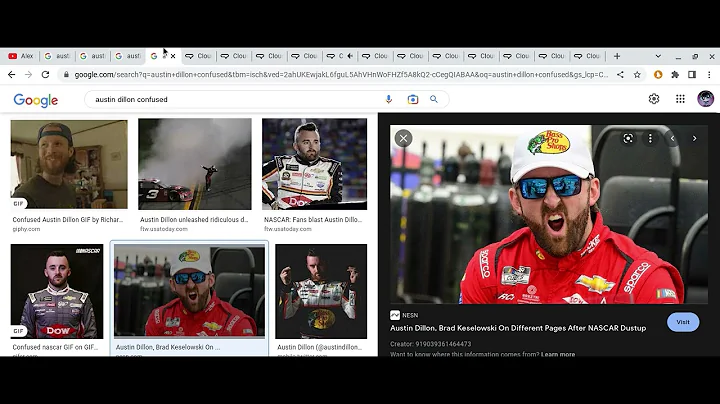This screenshot has height=404, width=720.
Task: Open NESN source label in preview
Action: coord(404,315)
